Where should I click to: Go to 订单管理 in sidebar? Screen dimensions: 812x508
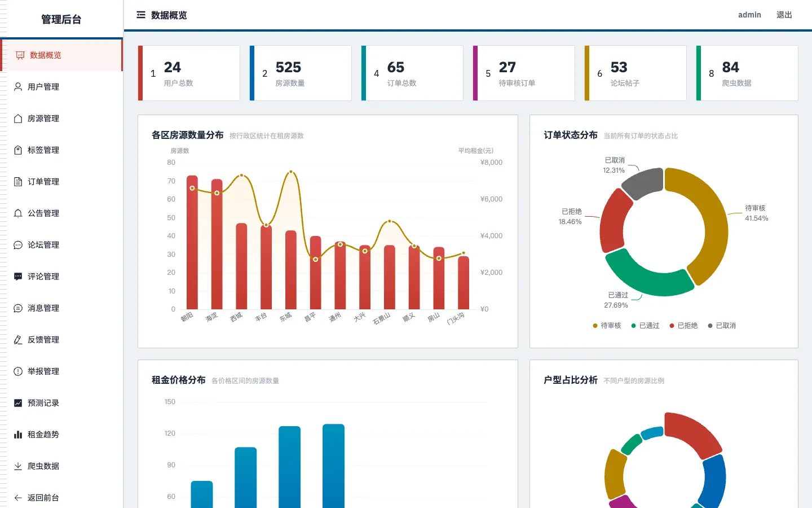tap(61, 182)
